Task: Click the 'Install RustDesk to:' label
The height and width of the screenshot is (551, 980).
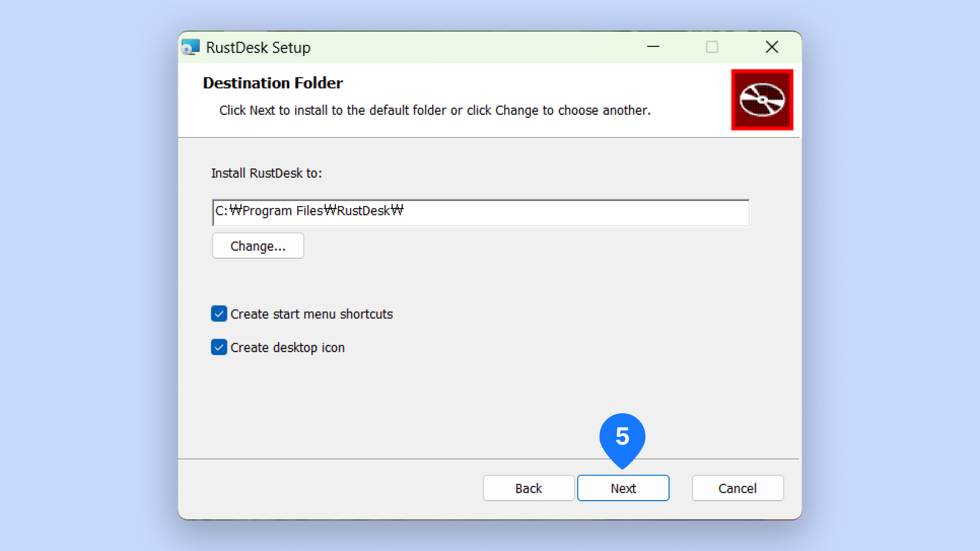Action: click(x=266, y=173)
